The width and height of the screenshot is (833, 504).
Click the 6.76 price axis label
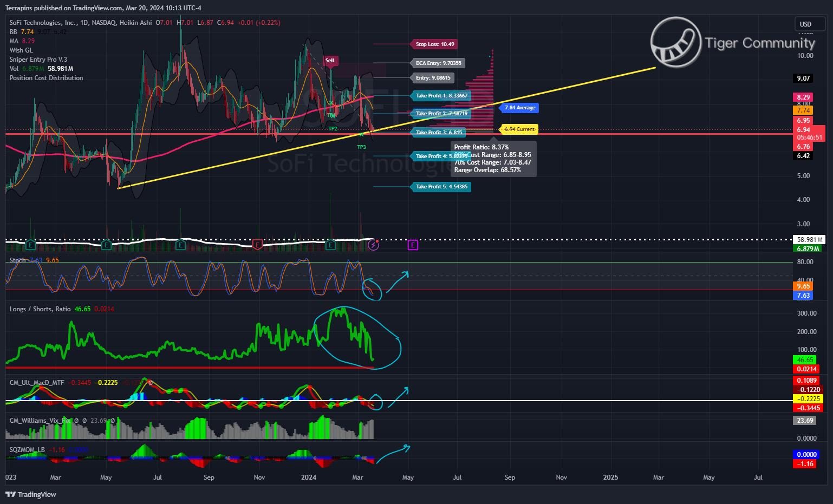click(803, 147)
